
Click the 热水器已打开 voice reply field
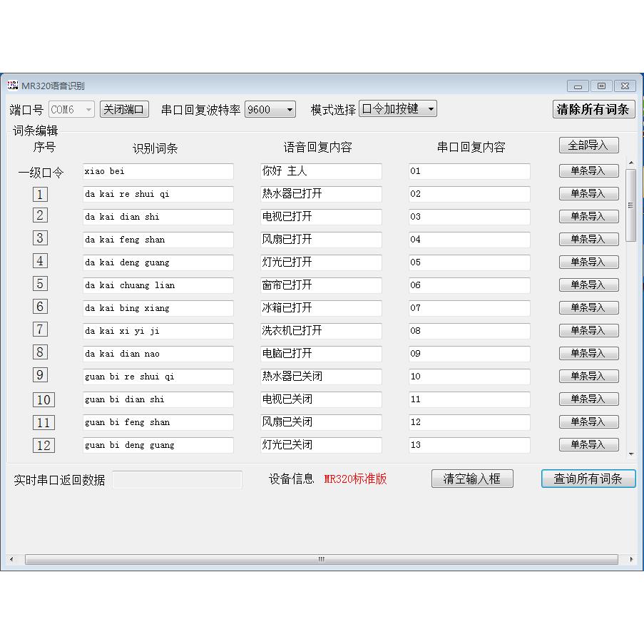[321, 194]
